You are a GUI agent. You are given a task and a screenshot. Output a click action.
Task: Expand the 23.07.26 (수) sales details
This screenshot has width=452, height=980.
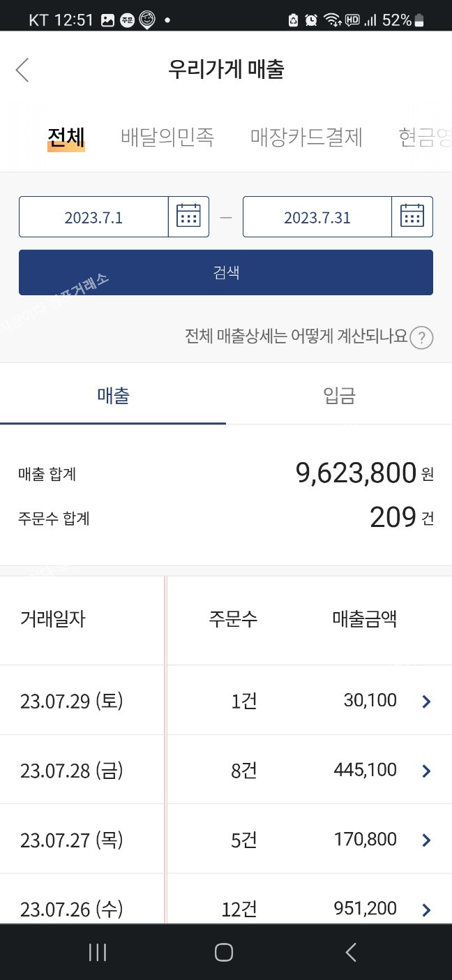[x=427, y=909]
